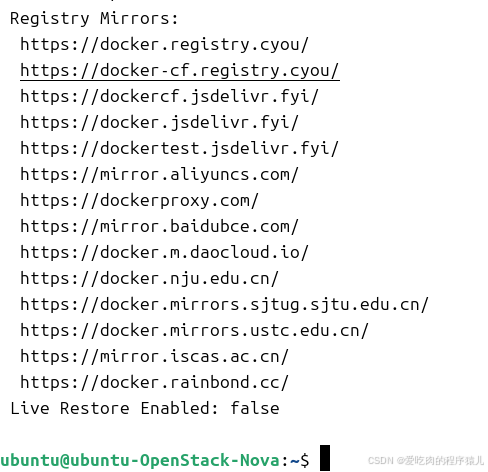Click the docker.nju.edu.cn URL
Viewport: 488px width, 472px height.
click(149, 279)
